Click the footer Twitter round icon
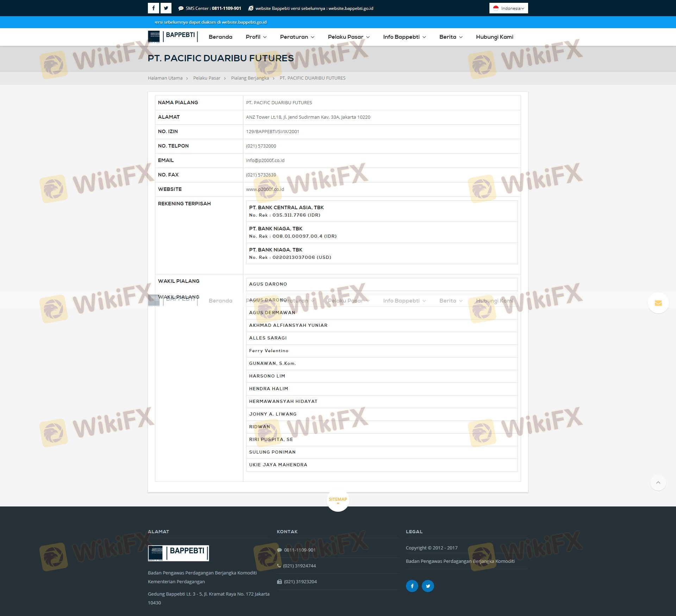Image resolution: width=676 pixels, height=616 pixels. click(x=428, y=586)
